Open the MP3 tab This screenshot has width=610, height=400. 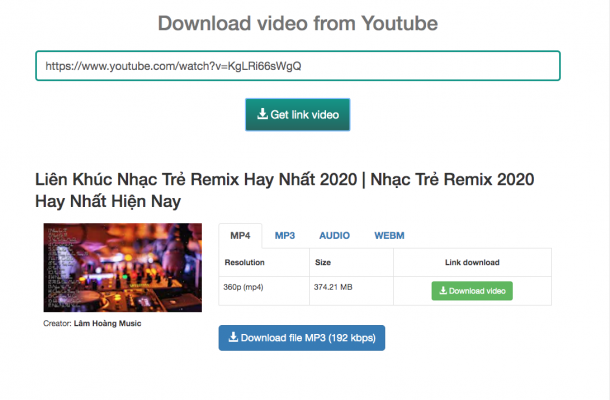(285, 235)
